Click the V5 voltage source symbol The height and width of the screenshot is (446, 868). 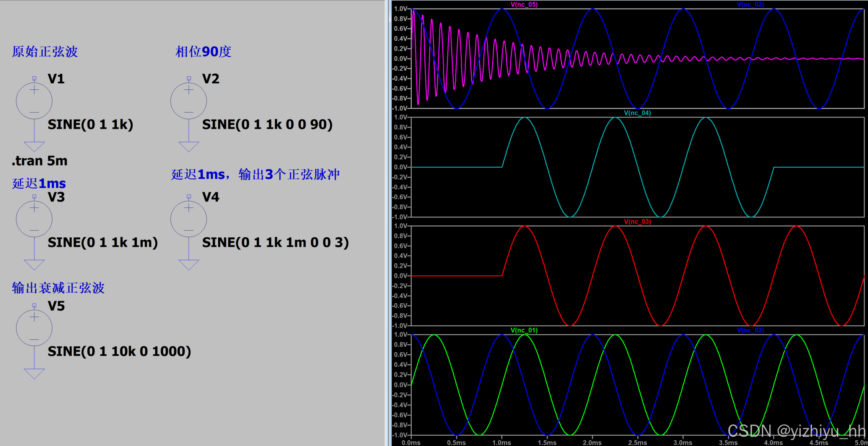pos(34,328)
